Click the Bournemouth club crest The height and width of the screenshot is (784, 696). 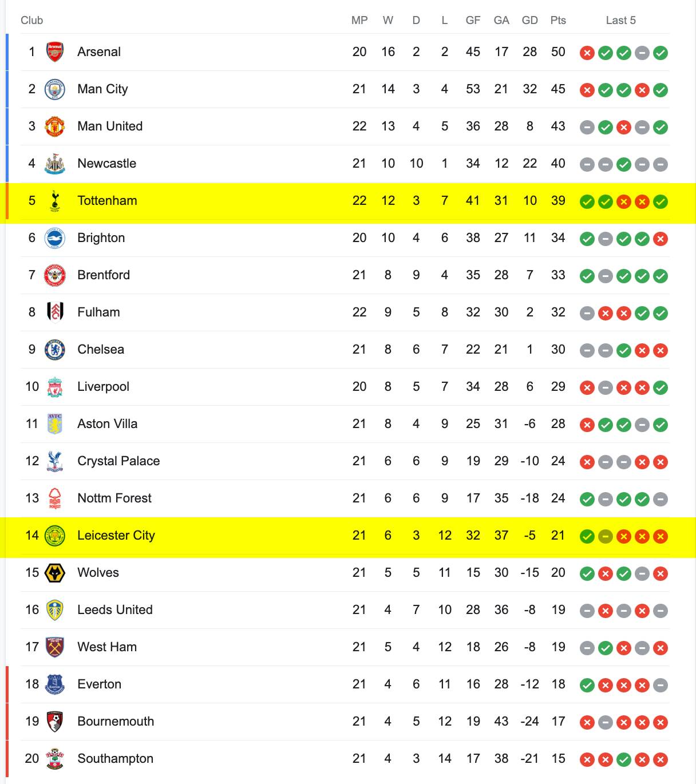pos(55,722)
